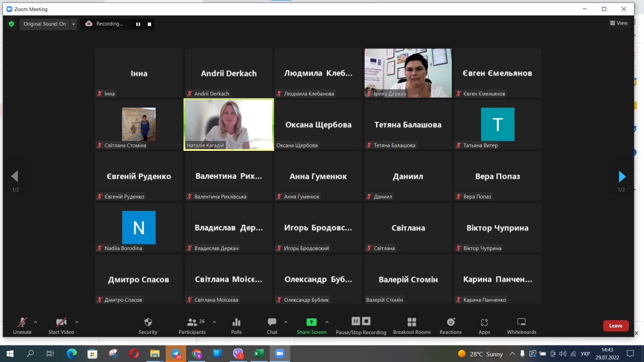Open Whiteboards

[x=521, y=322]
